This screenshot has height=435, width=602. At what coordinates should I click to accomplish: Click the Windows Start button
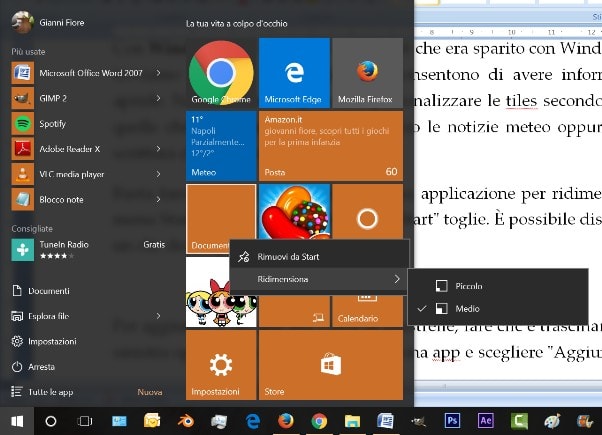pyautogui.click(x=17, y=421)
